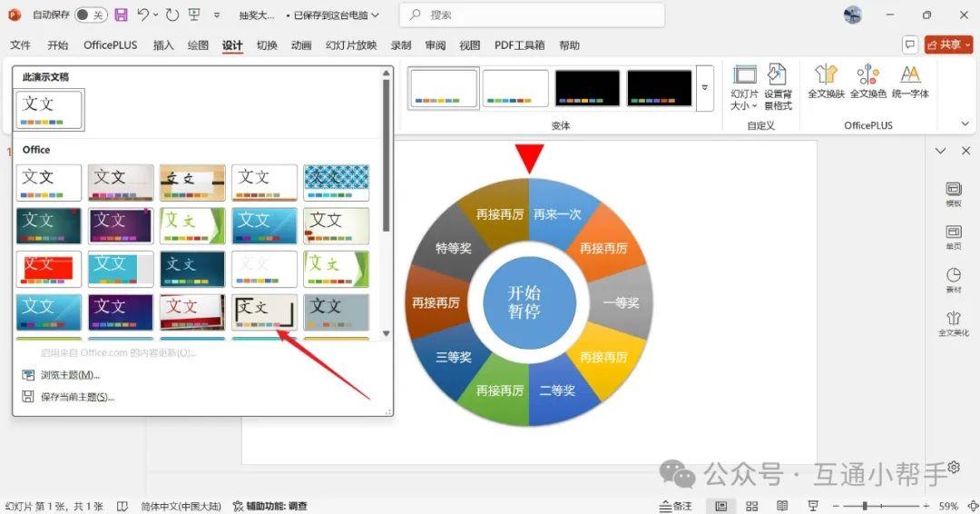Viewport: 980px width, 514px height.
Task: Open the quick access toolbar customize dropdown
Action: tap(217, 15)
